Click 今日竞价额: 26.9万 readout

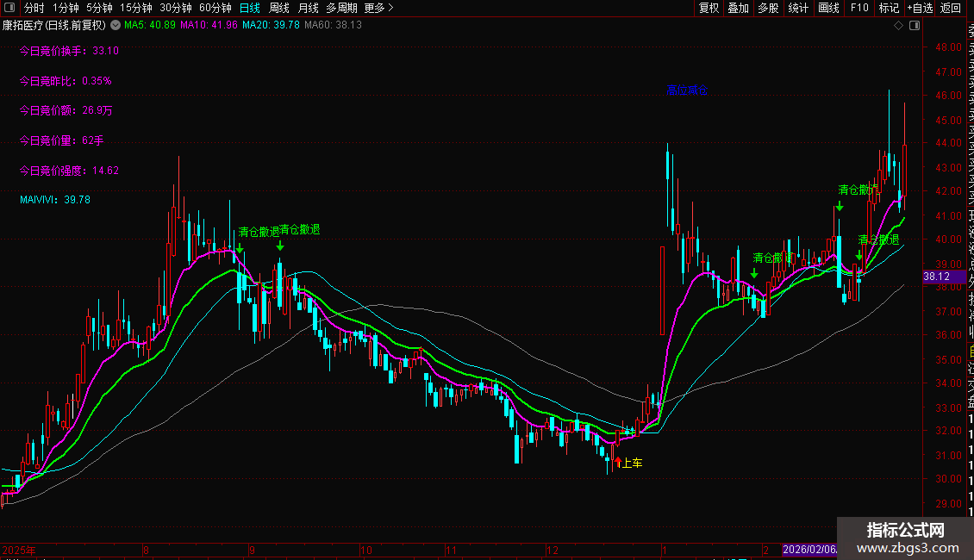click(66, 110)
